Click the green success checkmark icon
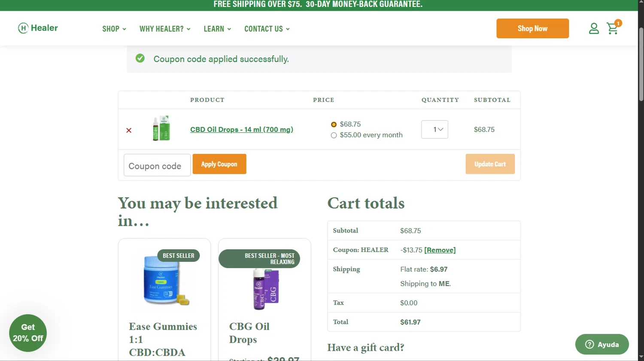644x361 pixels. pyautogui.click(x=140, y=58)
